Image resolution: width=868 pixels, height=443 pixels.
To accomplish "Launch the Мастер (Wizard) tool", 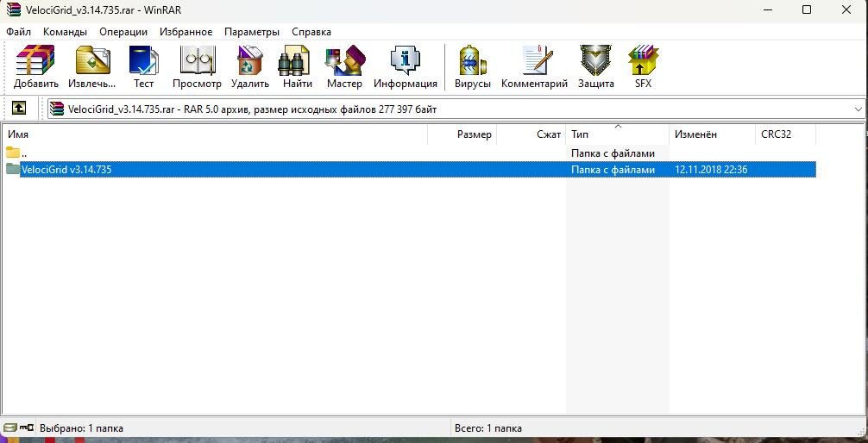I will 344,67.
